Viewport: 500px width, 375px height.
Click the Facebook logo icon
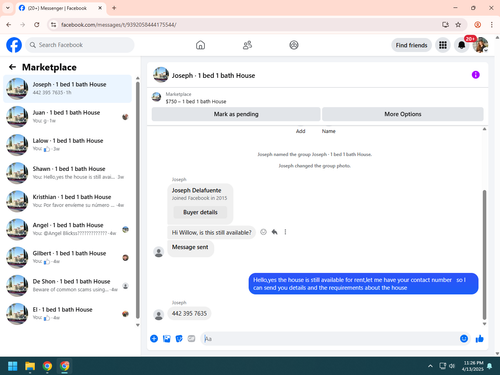[x=14, y=45]
